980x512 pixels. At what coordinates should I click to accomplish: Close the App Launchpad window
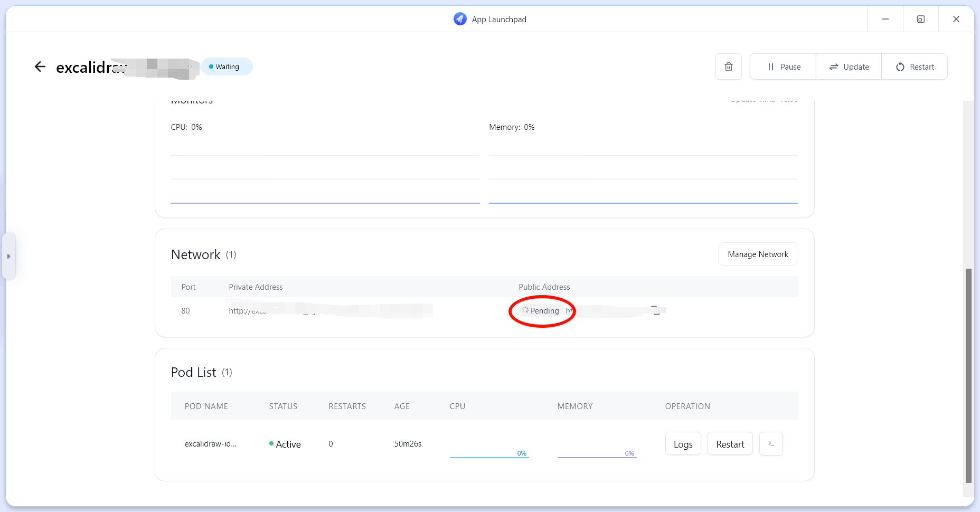tap(956, 19)
